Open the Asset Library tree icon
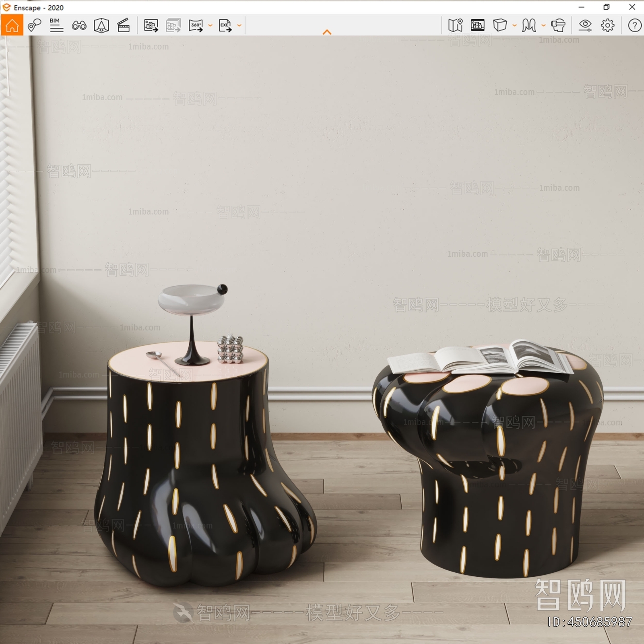 click(101, 25)
